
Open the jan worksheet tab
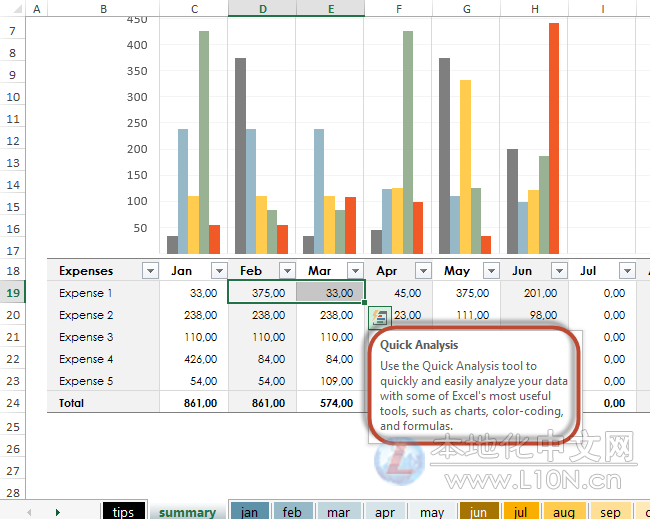pos(249,512)
